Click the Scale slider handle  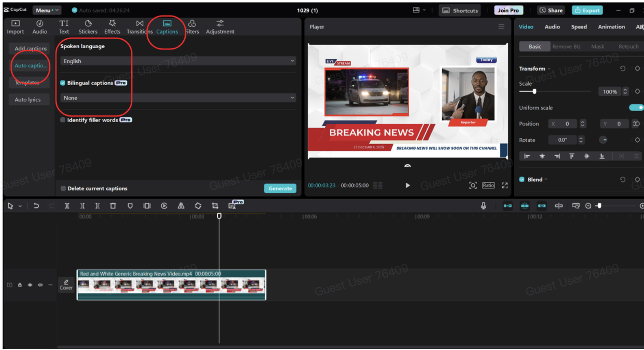pyautogui.click(x=535, y=91)
